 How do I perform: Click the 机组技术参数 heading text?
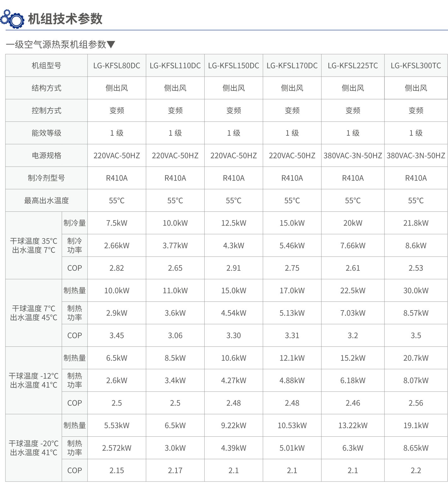point(65,19)
